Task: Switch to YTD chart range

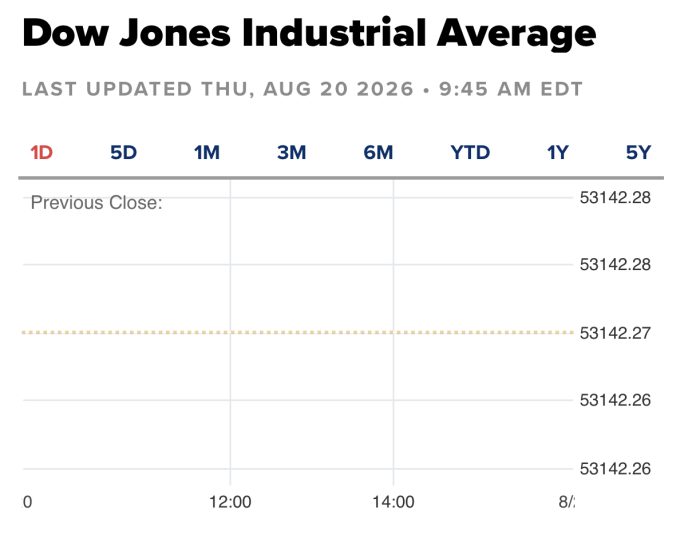Action: point(470,153)
